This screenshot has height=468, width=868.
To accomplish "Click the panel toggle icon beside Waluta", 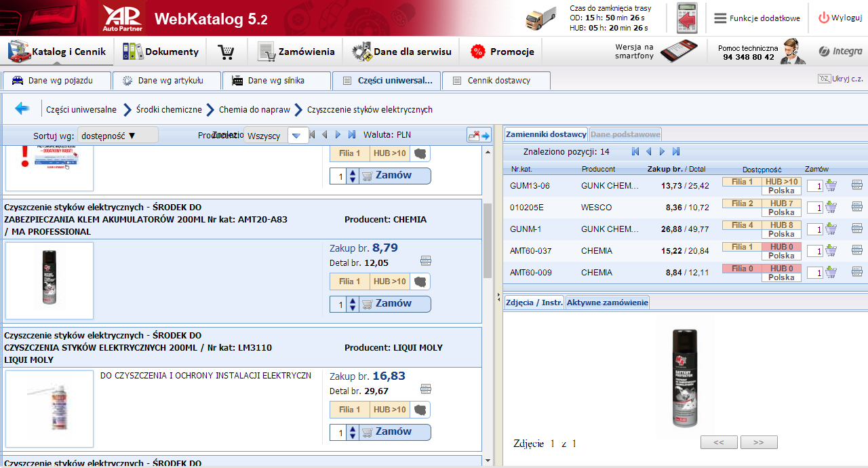I will click(478, 135).
